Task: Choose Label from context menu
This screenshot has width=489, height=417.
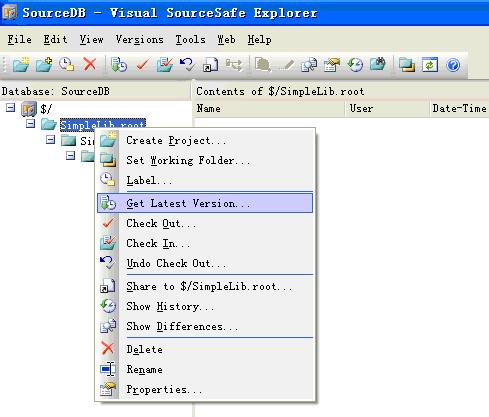Action: coord(205,180)
